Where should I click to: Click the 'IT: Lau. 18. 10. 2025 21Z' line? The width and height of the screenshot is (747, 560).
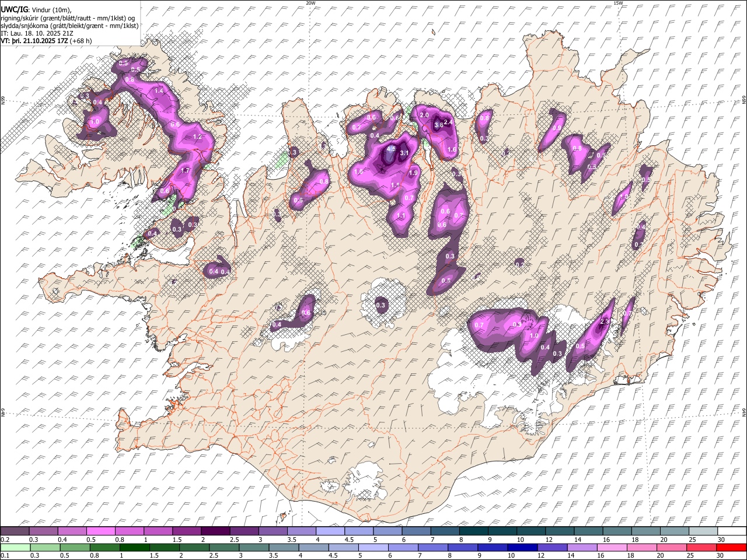37,33
